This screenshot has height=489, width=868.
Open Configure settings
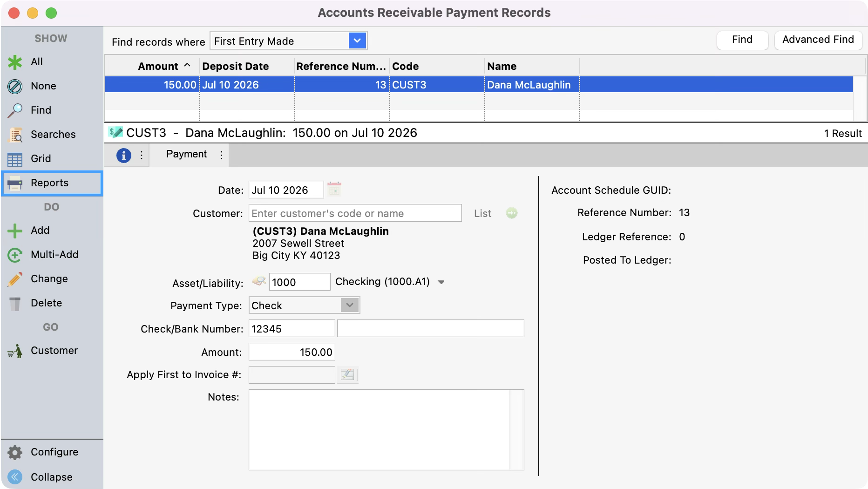[52, 452]
